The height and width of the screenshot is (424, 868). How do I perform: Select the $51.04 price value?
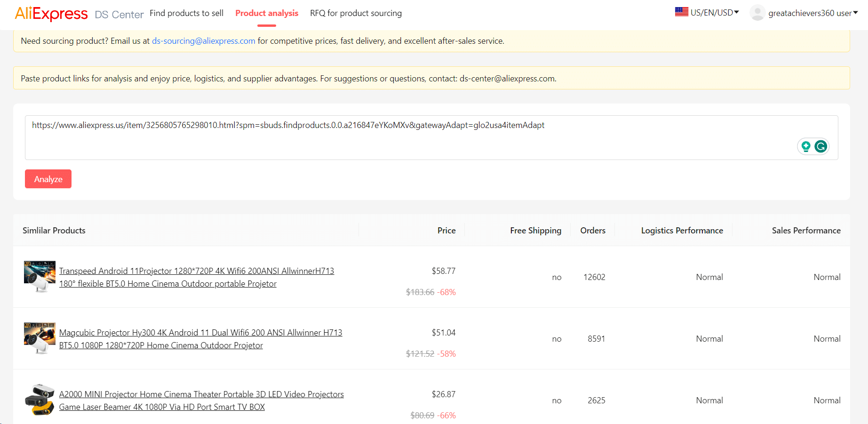pyautogui.click(x=444, y=333)
